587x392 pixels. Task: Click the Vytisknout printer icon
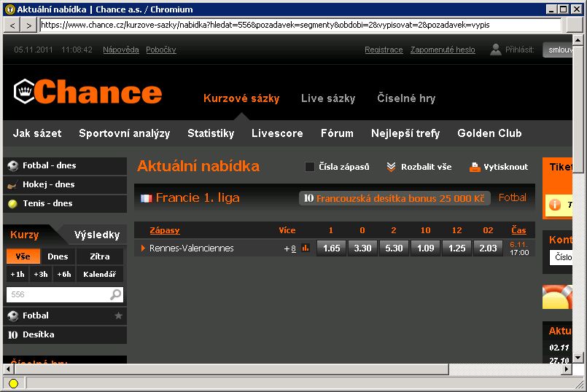(x=475, y=167)
